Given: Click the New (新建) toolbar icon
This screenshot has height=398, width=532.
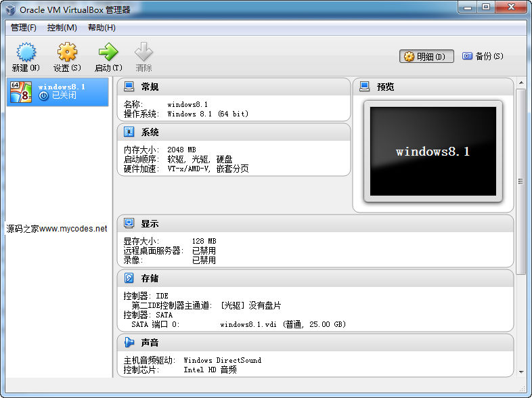Looking at the screenshot, I should [26, 52].
